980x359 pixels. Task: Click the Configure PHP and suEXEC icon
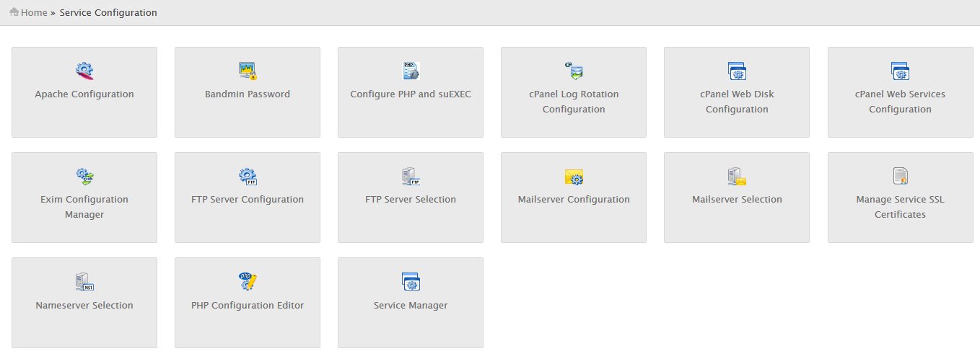(x=411, y=71)
